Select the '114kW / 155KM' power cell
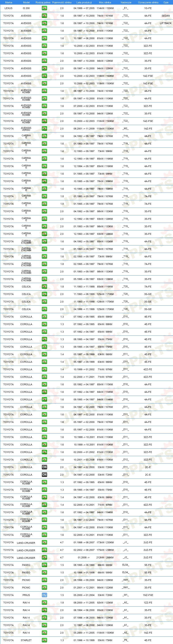Screen dimensions: 173x644 pyautogui.click(x=105, y=8)
